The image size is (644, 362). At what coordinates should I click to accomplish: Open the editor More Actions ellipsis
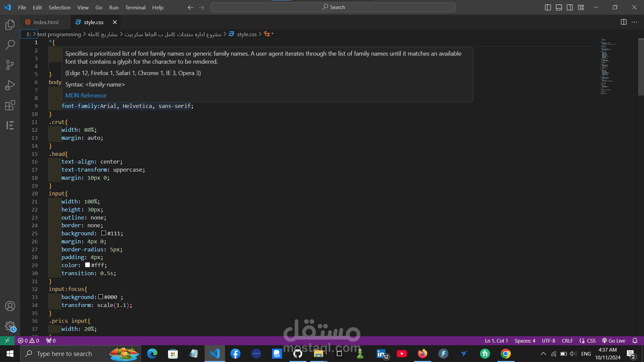coord(634,22)
